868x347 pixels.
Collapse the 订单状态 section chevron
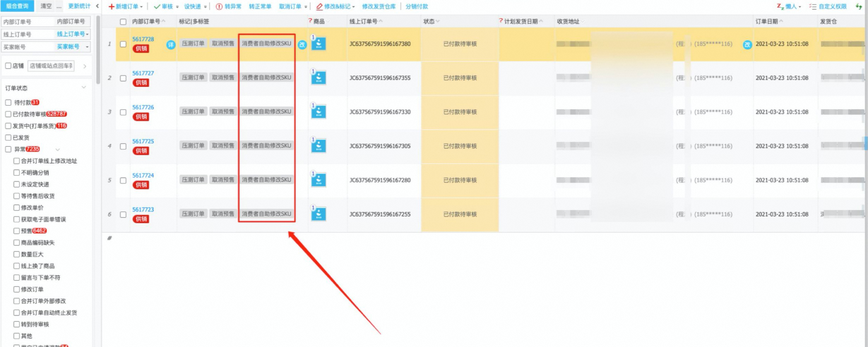tap(84, 87)
